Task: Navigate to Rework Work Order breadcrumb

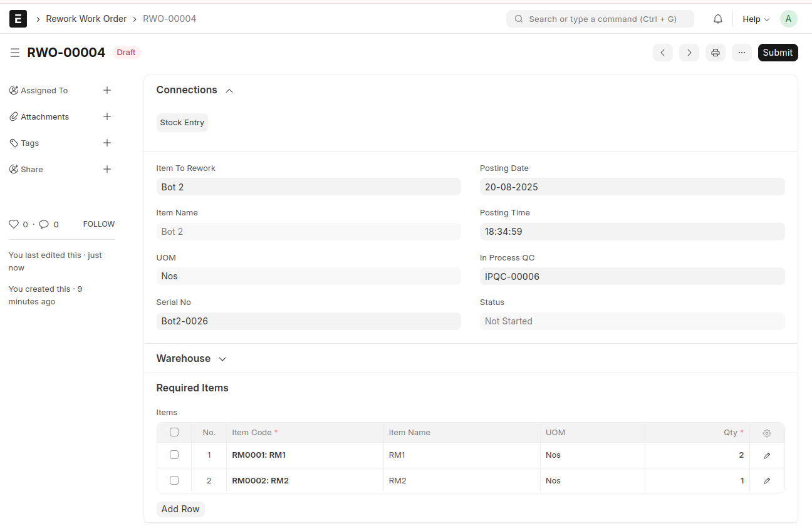Action: 86,19
